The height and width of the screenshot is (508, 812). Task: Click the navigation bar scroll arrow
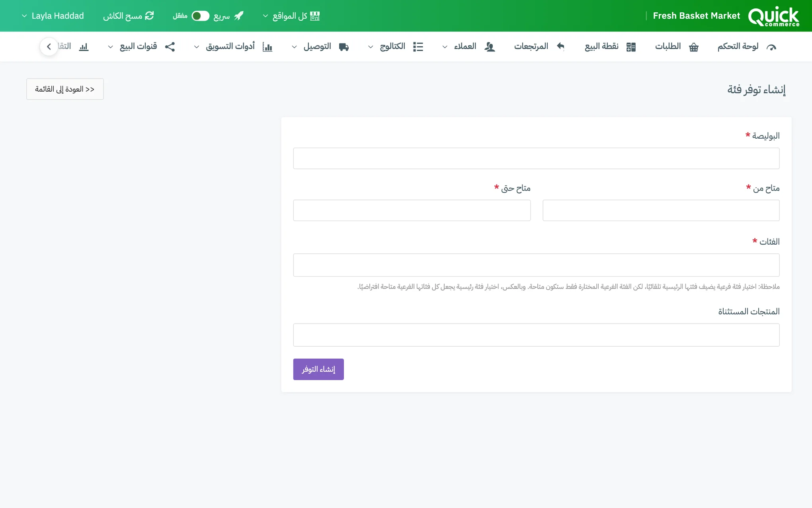pyautogui.click(x=49, y=47)
